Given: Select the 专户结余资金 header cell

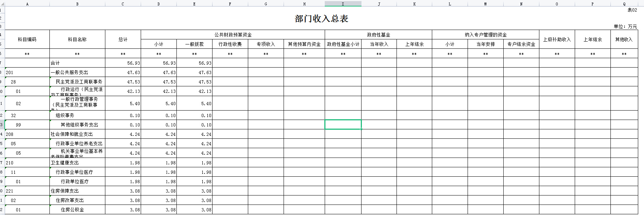Looking at the screenshot, I should [x=521, y=44].
